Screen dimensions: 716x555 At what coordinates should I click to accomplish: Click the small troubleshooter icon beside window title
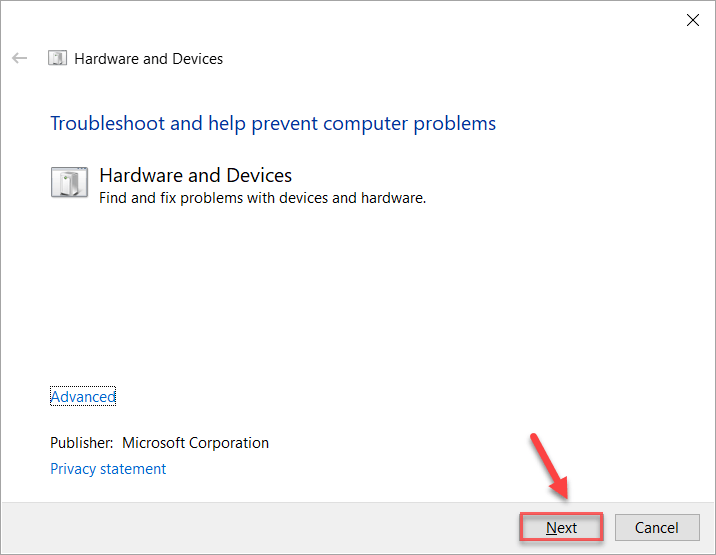58,58
